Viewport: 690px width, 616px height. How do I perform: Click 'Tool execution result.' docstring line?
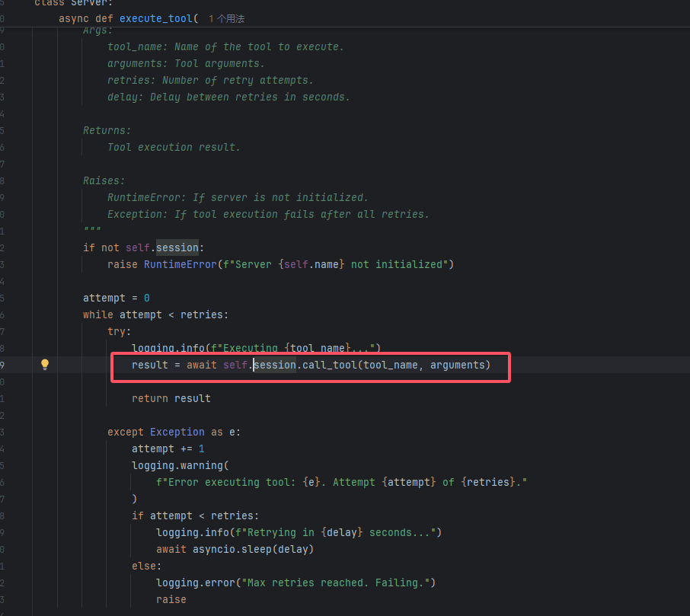click(x=174, y=147)
